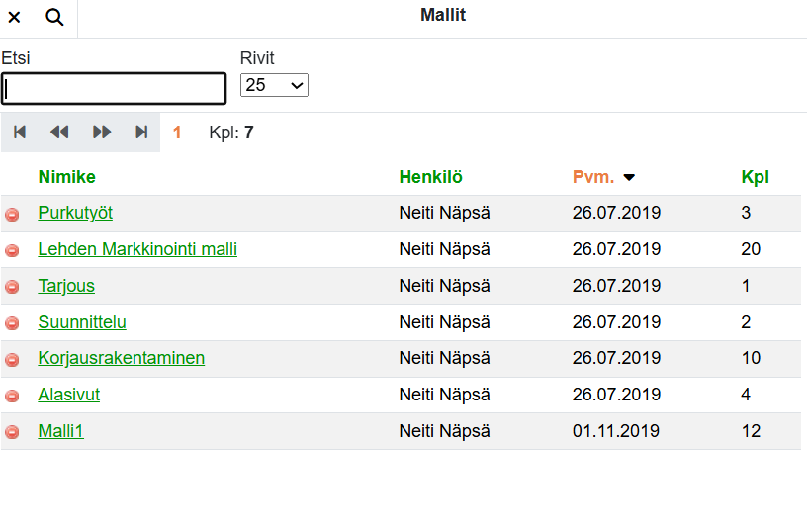807x532 pixels.
Task: Remove the Tarjous template via red icon
Action: (12, 287)
